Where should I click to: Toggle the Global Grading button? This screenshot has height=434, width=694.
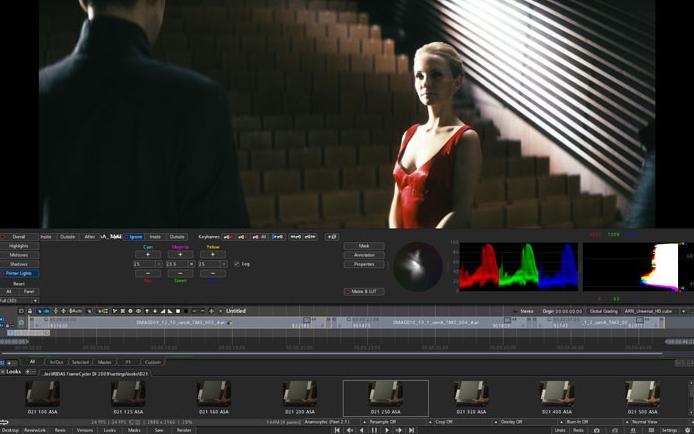pyautogui.click(x=603, y=311)
